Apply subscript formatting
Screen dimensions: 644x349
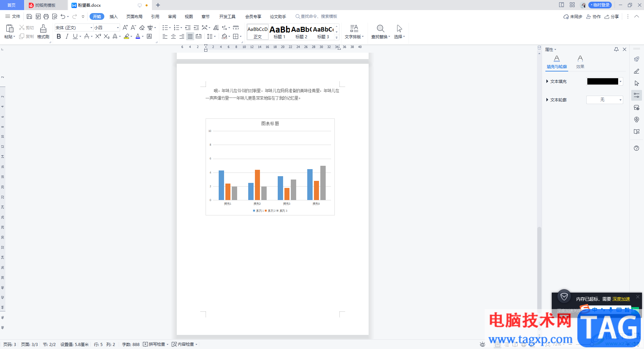(x=106, y=36)
